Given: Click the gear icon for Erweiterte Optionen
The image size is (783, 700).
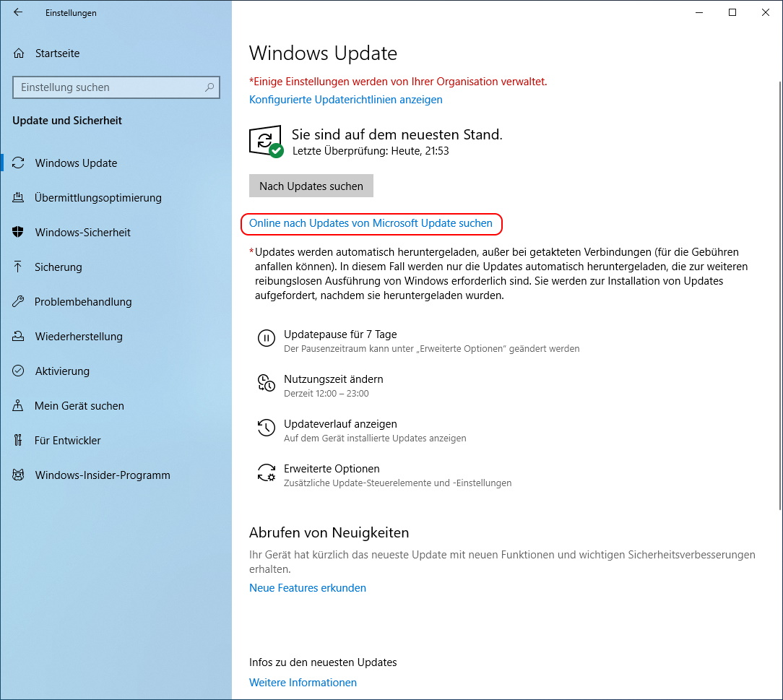Looking at the screenshot, I should (266, 473).
